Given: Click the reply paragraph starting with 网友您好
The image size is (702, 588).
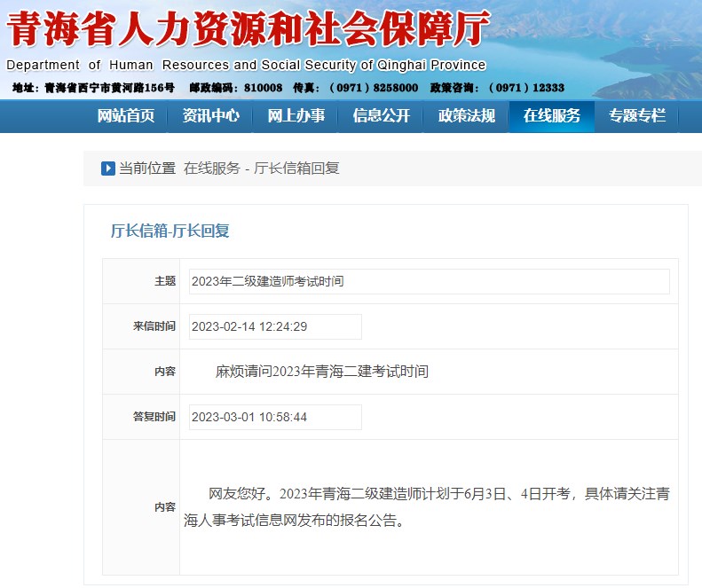Looking at the screenshot, I should 426,506.
